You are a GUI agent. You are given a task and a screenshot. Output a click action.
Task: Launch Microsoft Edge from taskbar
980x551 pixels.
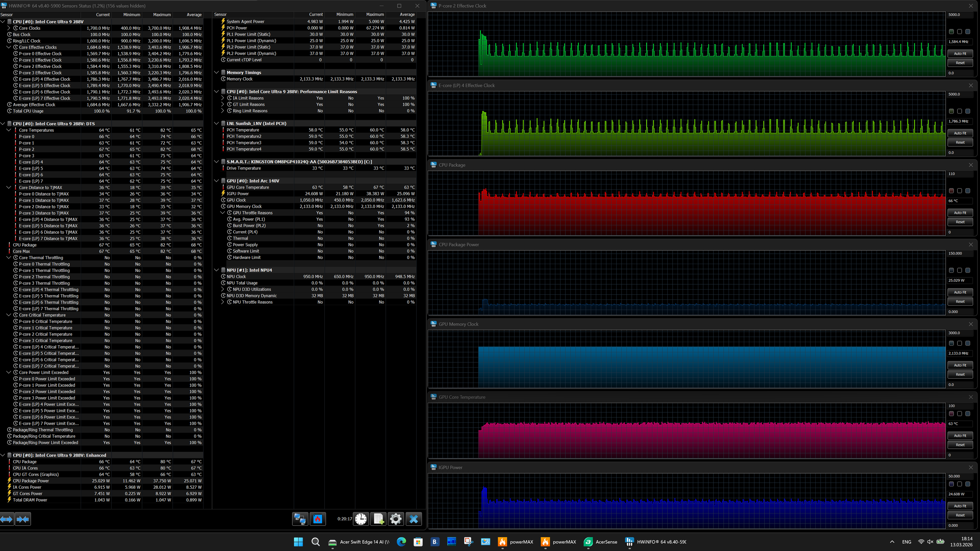[401, 542]
